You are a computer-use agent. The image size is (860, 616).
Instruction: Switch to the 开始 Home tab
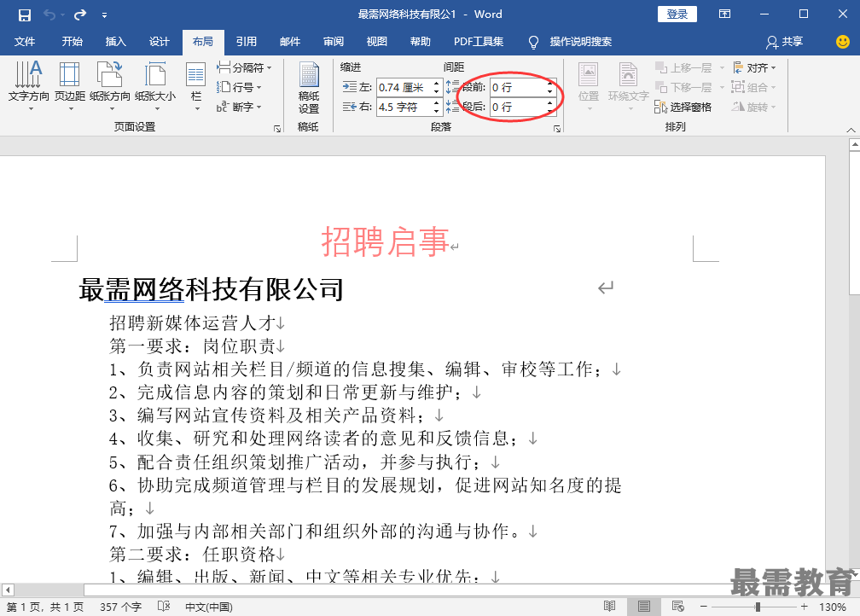point(72,42)
